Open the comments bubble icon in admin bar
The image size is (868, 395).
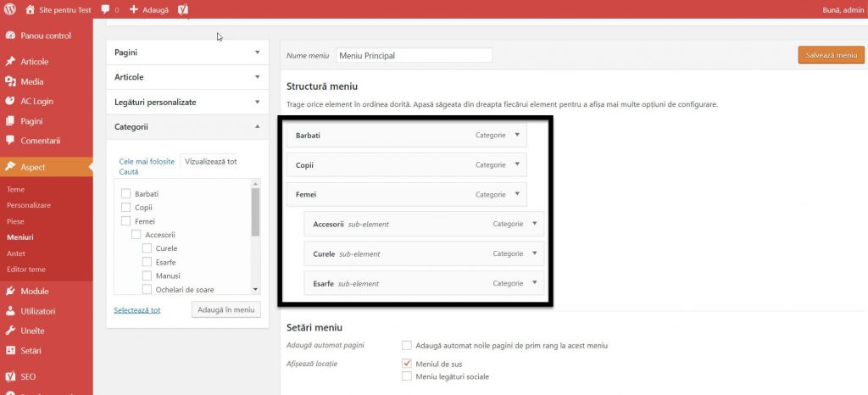(105, 9)
